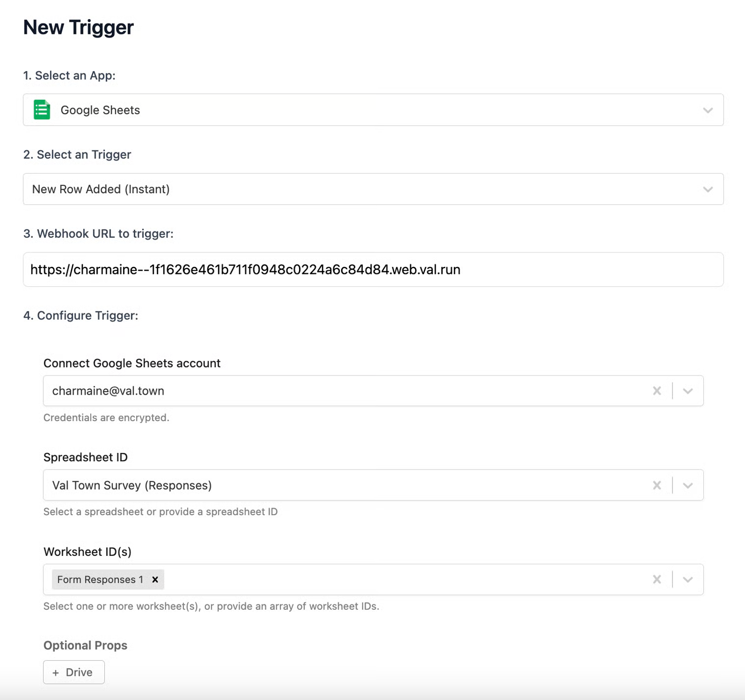This screenshot has height=700, width=745.
Task: Clear the connected Google Sheets account
Action: tap(657, 391)
